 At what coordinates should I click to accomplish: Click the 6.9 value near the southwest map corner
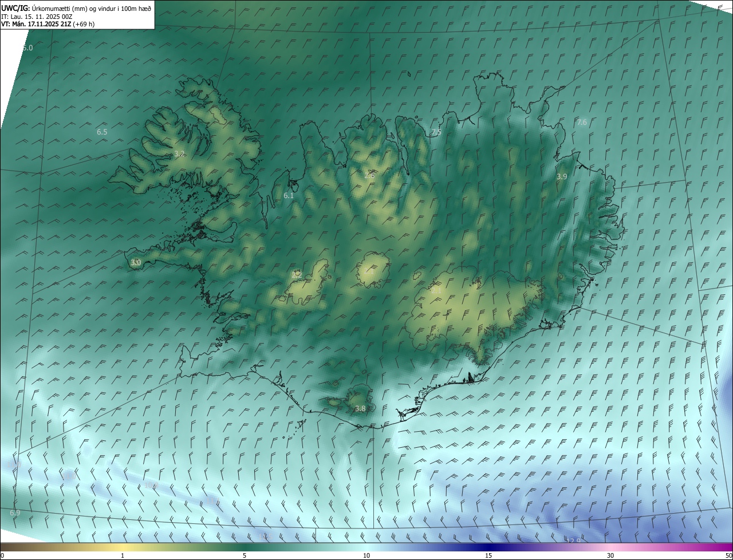point(15,512)
